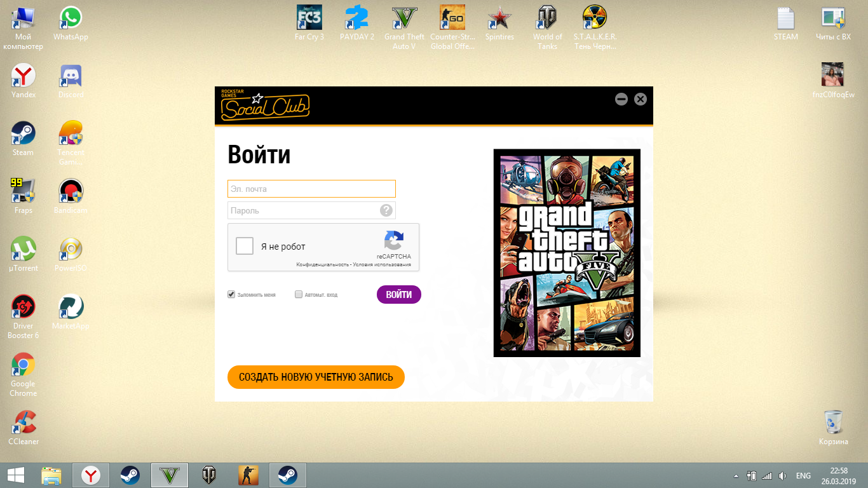Select the fnzC0lfoqEw image file
The image size is (868, 488).
833,81
